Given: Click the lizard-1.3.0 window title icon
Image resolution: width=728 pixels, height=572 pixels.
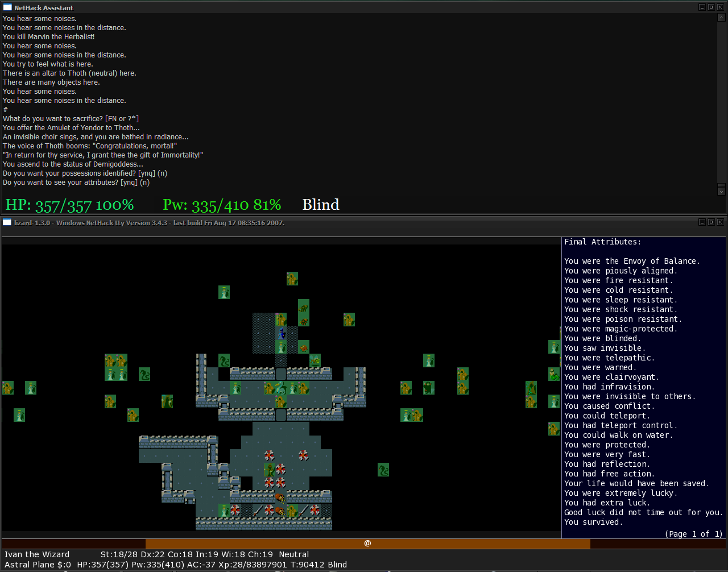Looking at the screenshot, I should click(7, 222).
